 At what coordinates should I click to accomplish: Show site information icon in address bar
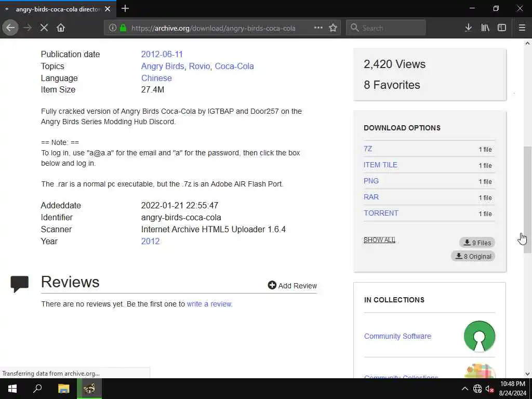tap(113, 28)
